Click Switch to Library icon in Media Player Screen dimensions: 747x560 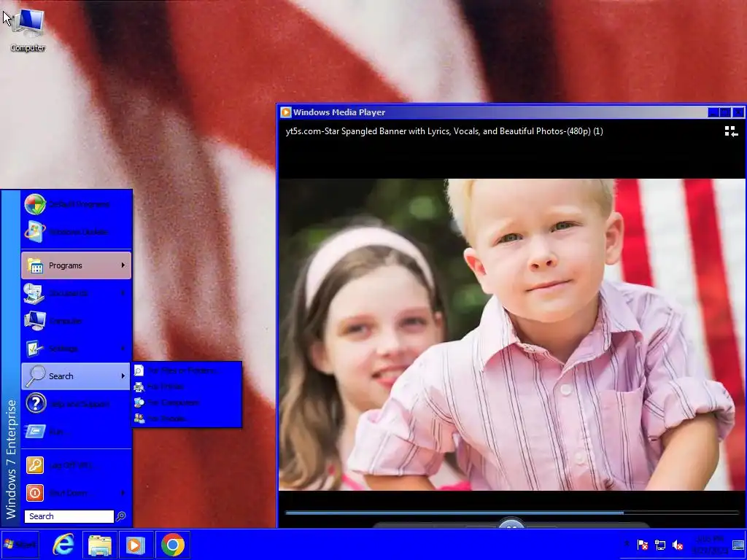[x=731, y=131]
